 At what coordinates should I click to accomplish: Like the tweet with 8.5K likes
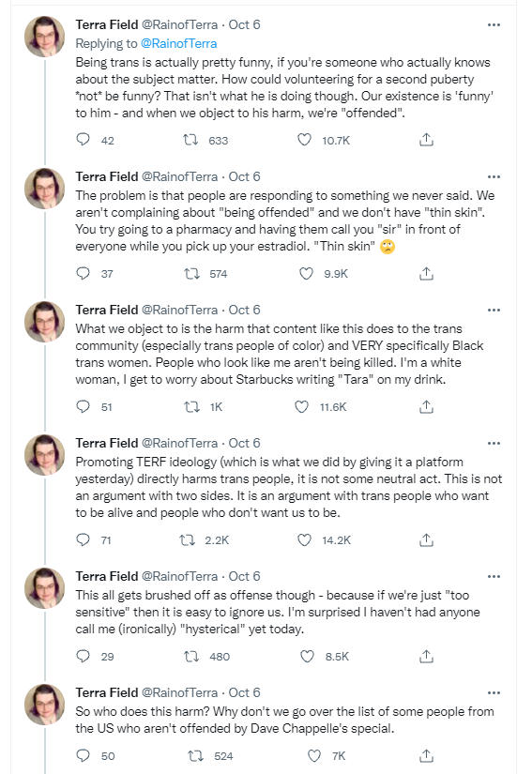308,657
